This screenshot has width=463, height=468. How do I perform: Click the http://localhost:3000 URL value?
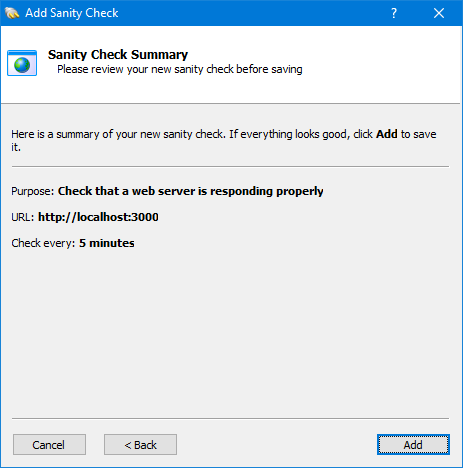tap(98, 217)
